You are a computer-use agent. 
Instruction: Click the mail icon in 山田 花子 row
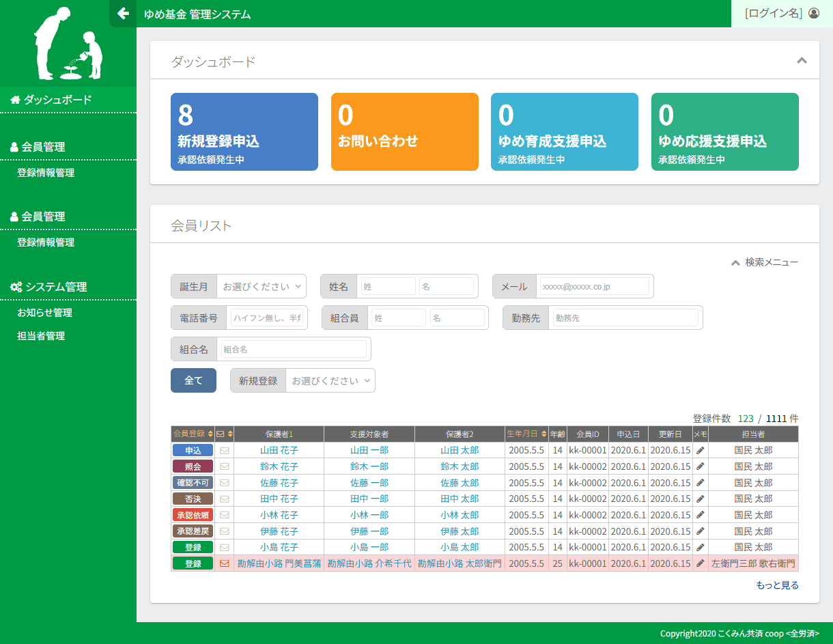(x=224, y=451)
